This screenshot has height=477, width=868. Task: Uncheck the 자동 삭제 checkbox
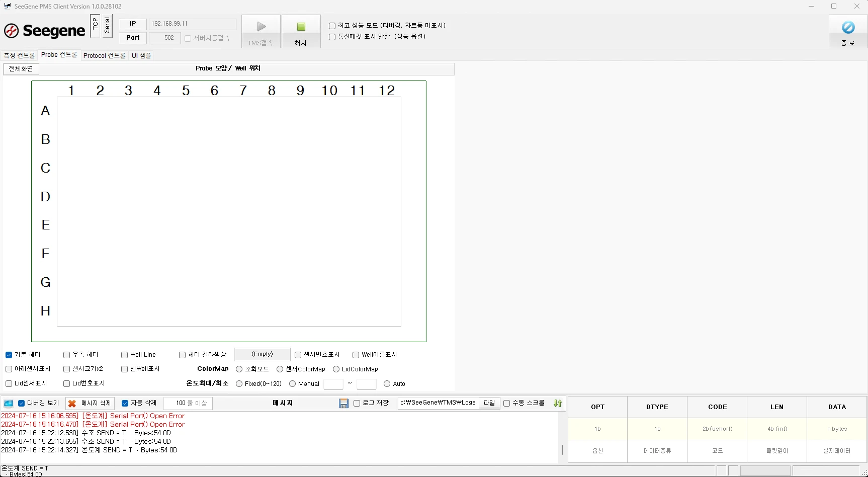[x=125, y=403]
